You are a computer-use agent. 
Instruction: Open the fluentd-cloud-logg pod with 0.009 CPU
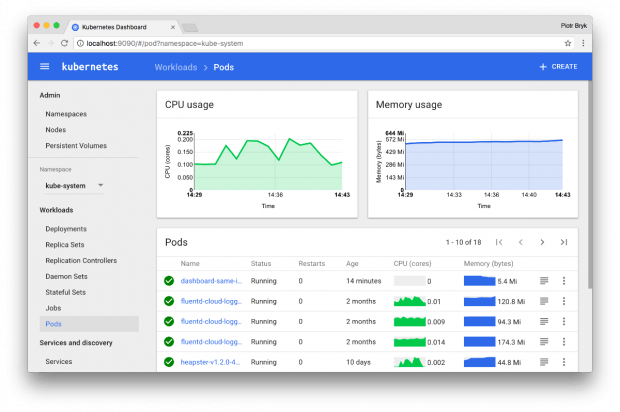tap(211, 321)
